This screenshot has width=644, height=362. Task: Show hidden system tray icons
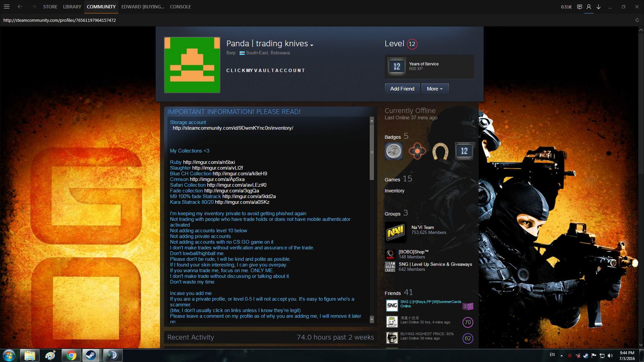pyautogui.click(x=561, y=355)
